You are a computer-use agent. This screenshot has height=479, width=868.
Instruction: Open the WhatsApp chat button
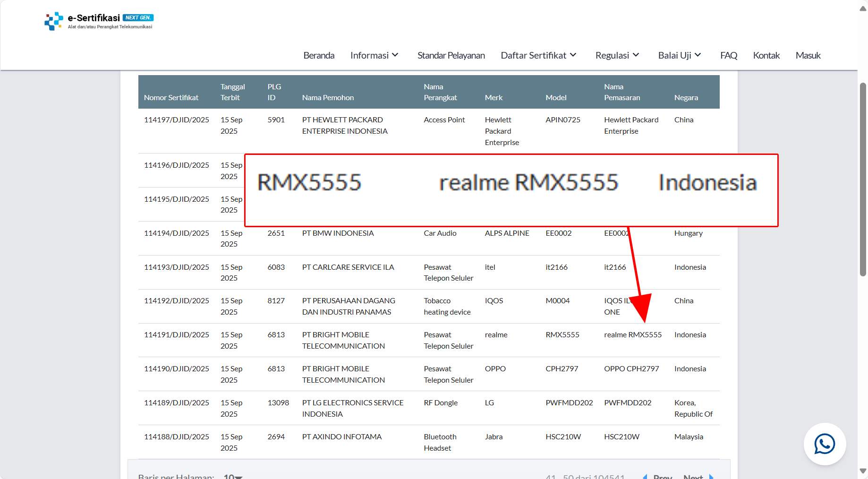click(x=825, y=444)
